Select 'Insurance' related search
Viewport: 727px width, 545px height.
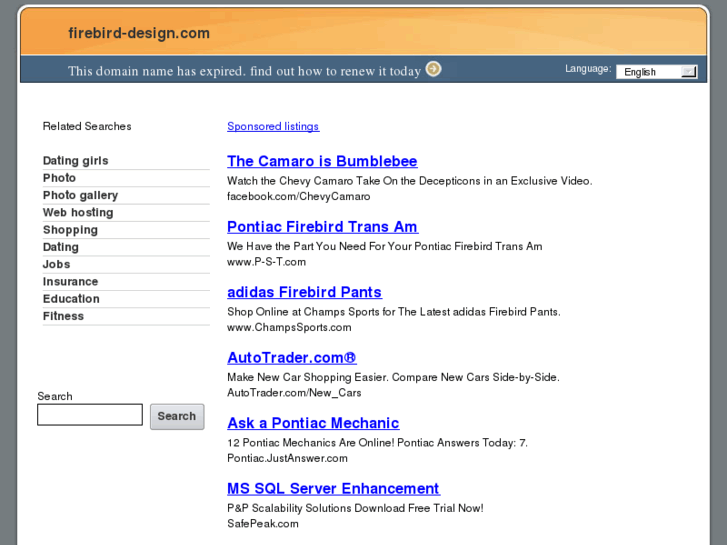[x=70, y=282]
